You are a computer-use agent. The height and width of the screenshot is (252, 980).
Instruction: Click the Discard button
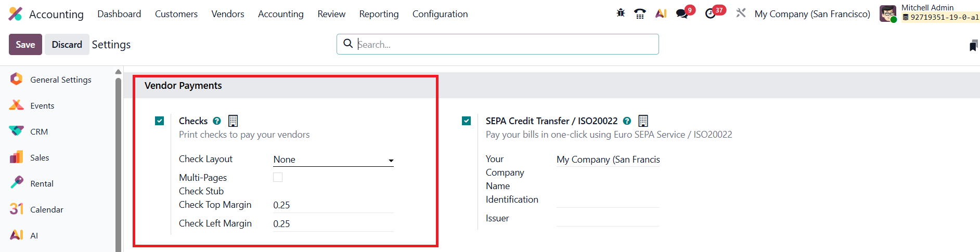click(67, 45)
